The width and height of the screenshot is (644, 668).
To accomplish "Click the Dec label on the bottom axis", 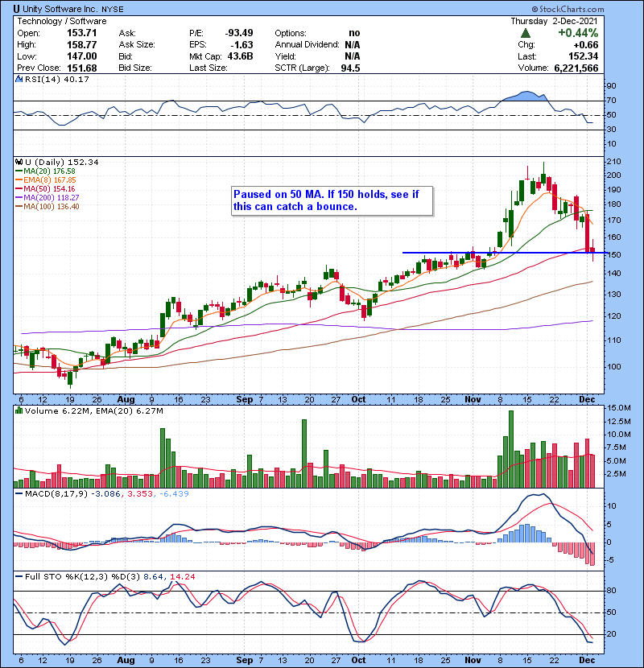I will coord(587,660).
